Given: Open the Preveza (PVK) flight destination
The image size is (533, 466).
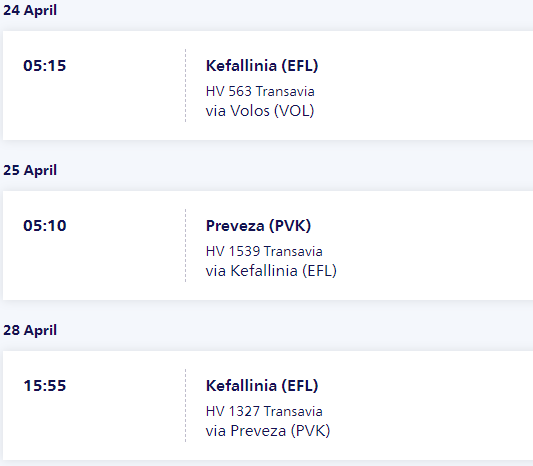Looking at the screenshot, I should coord(258,226).
